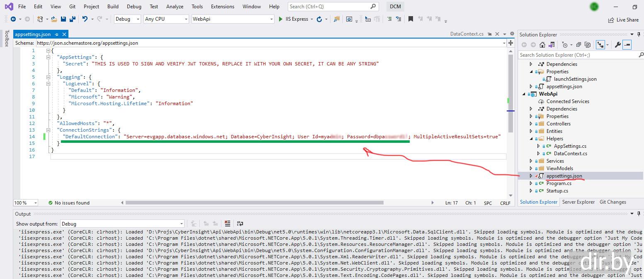Click Solution Explorer Home icon
The width and height of the screenshot is (644, 279).
click(x=542, y=45)
